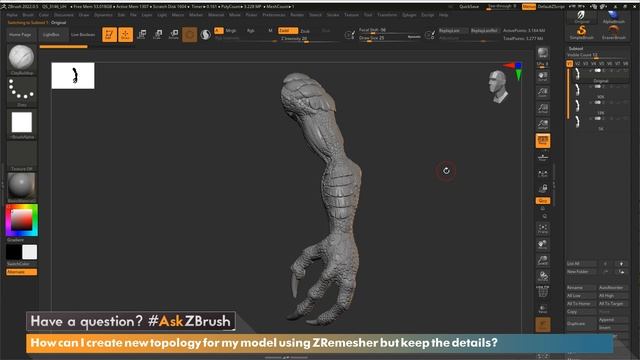This screenshot has width=640, height=360.
Task: Click the Rotate view icon on right shelf
Action: click(x=542, y=277)
